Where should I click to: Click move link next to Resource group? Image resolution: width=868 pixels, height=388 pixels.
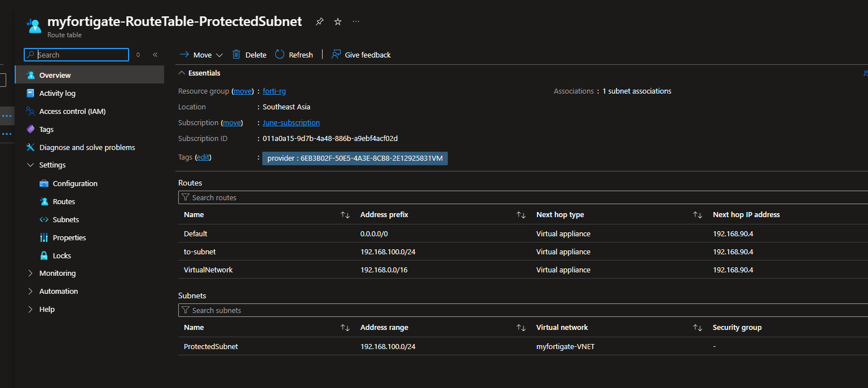[x=243, y=91]
